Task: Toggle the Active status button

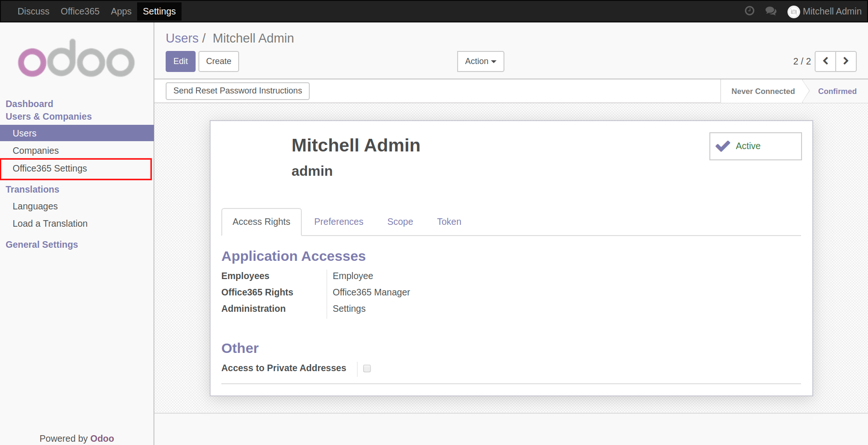Action: (x=755, y=146)
